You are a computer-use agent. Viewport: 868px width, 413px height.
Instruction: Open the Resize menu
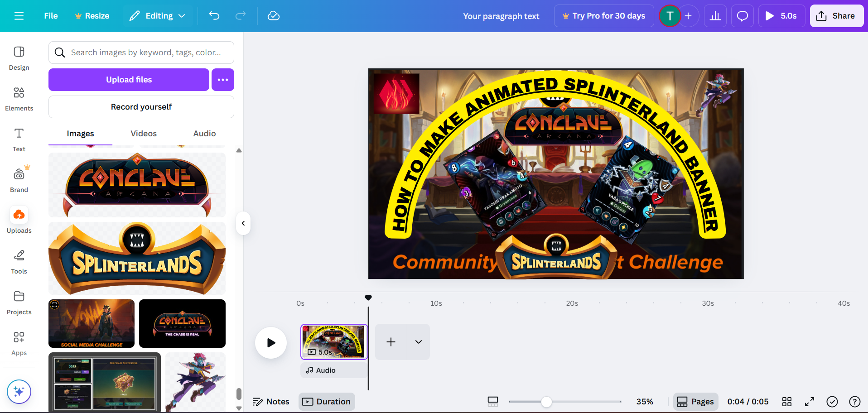(x=92, y=16)
